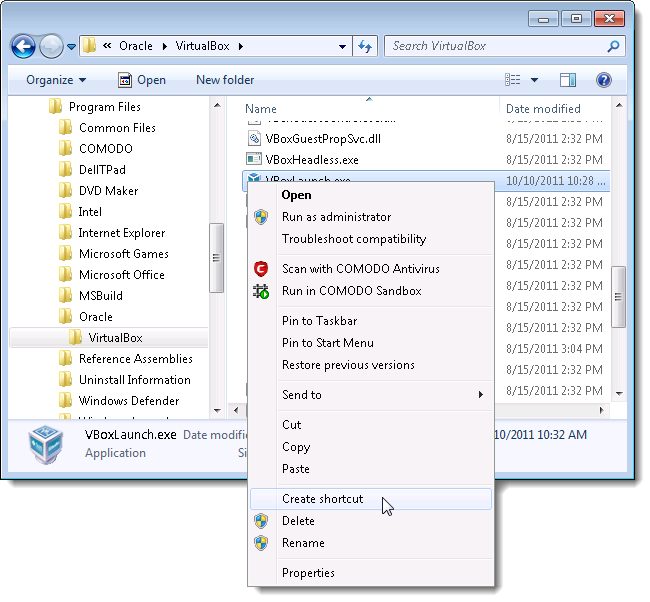
Task: Click the Refresh button beside address bar
Action: (365, 46)
